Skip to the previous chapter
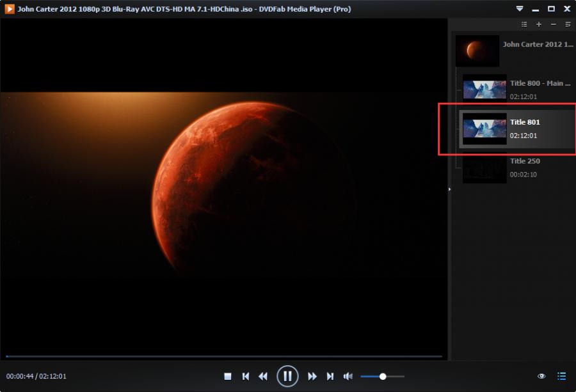 coord(245,377)
